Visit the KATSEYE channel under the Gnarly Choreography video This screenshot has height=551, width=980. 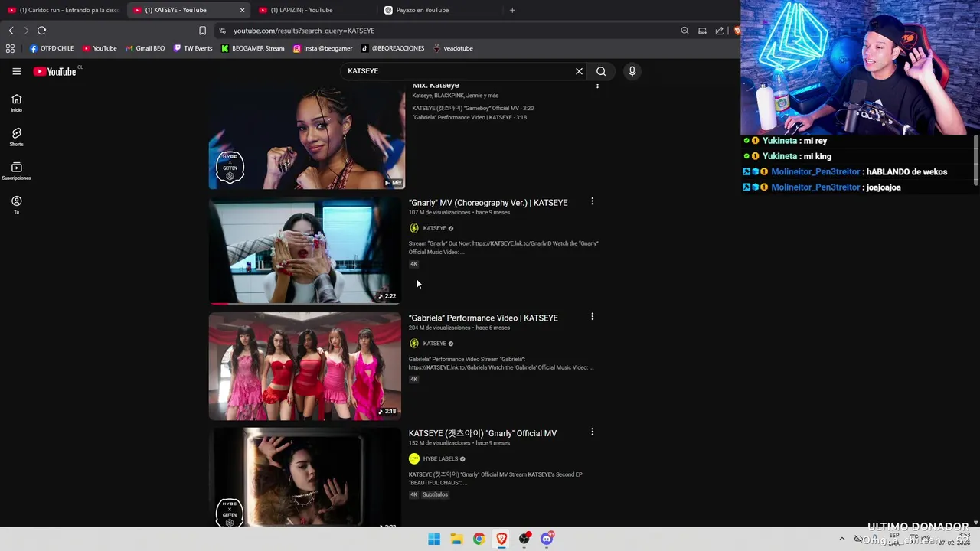(x=434, y=228)
